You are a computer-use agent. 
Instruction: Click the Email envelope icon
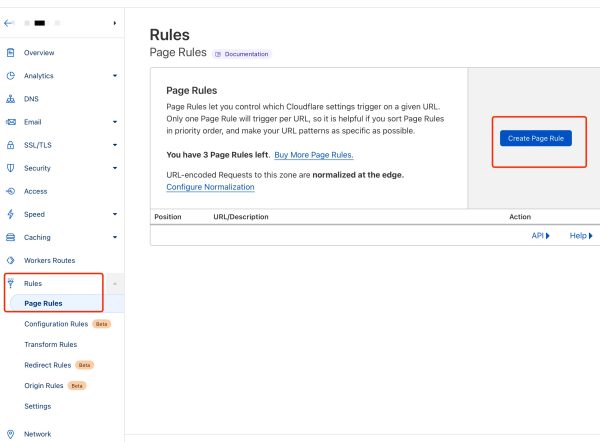(x=11, y=122)
